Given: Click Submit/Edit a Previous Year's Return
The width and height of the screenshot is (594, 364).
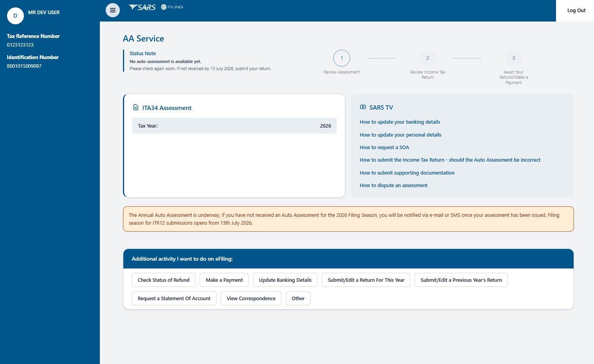Looking at the screenshot, I should click(x=461, y=280).
